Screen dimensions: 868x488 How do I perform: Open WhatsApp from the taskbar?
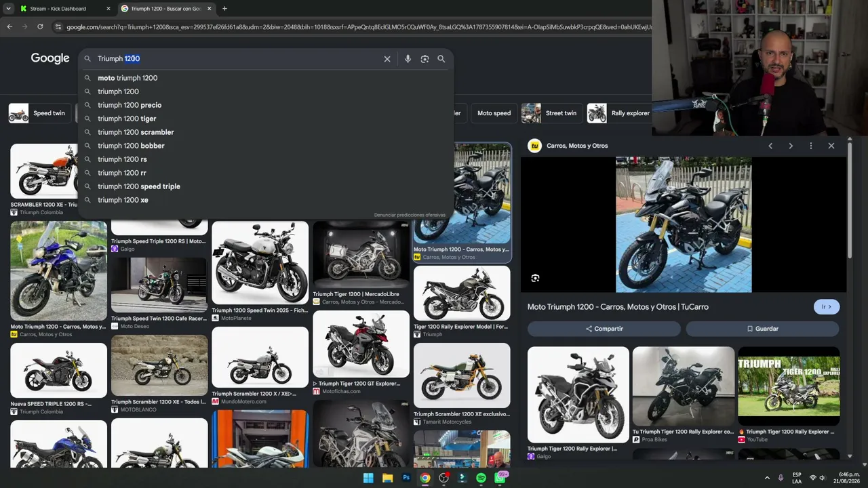(500, 478)
